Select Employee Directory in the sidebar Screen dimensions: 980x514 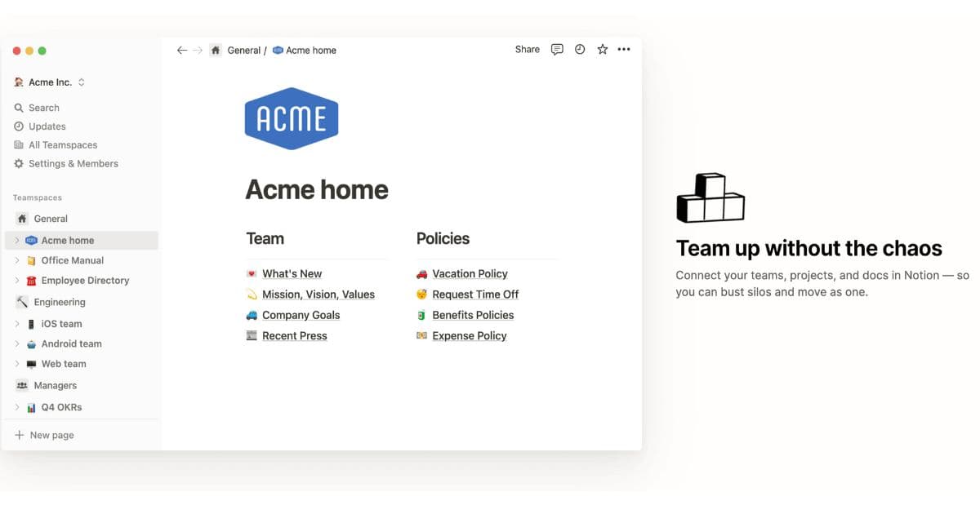click(85, 280)
